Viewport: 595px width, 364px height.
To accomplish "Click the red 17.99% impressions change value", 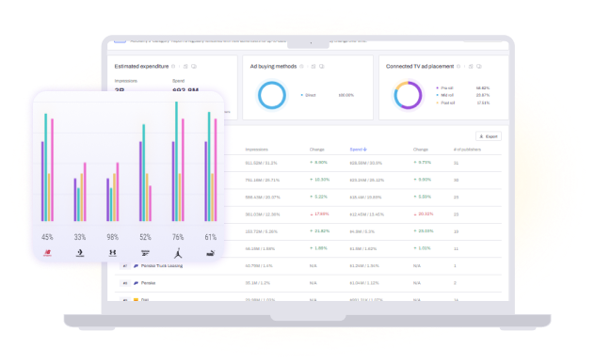I will coord(319,214).
